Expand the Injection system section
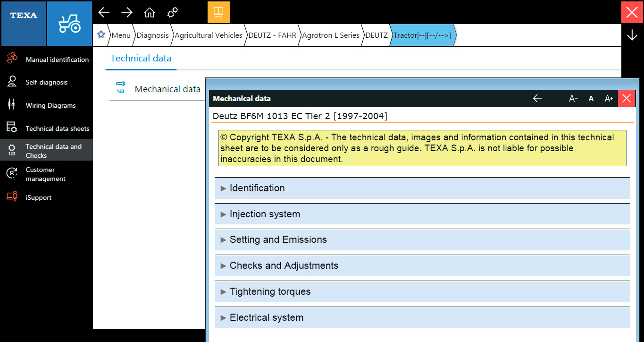The image size is (644, 342). coord(422,214)
